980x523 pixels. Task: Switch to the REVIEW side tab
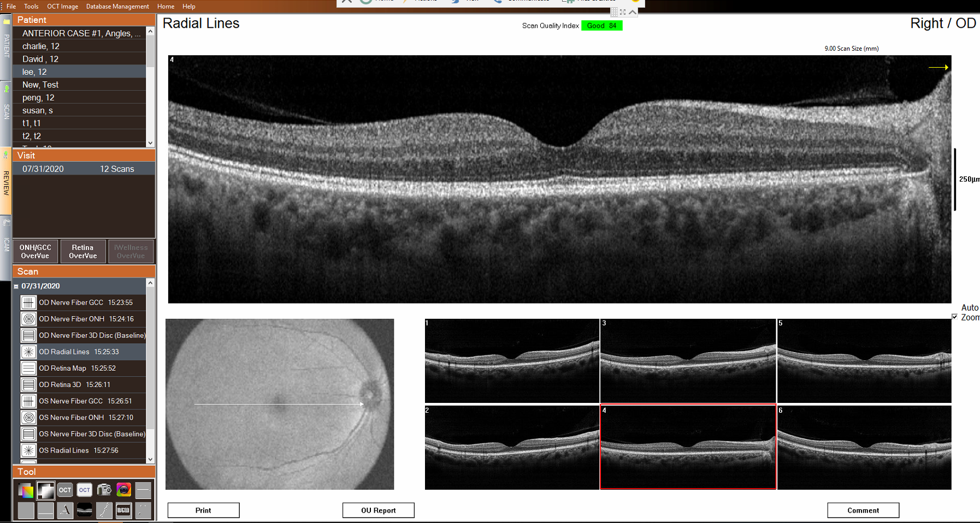[7, 182]
